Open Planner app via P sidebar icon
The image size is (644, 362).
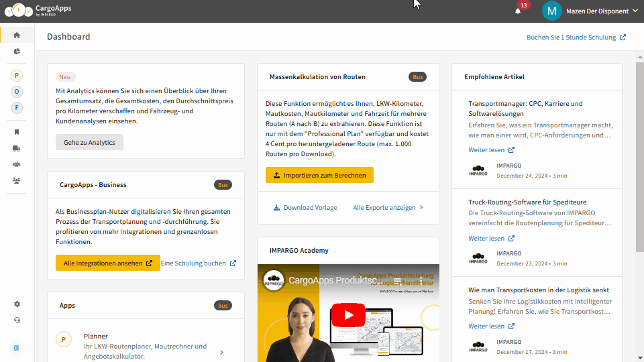16,76
